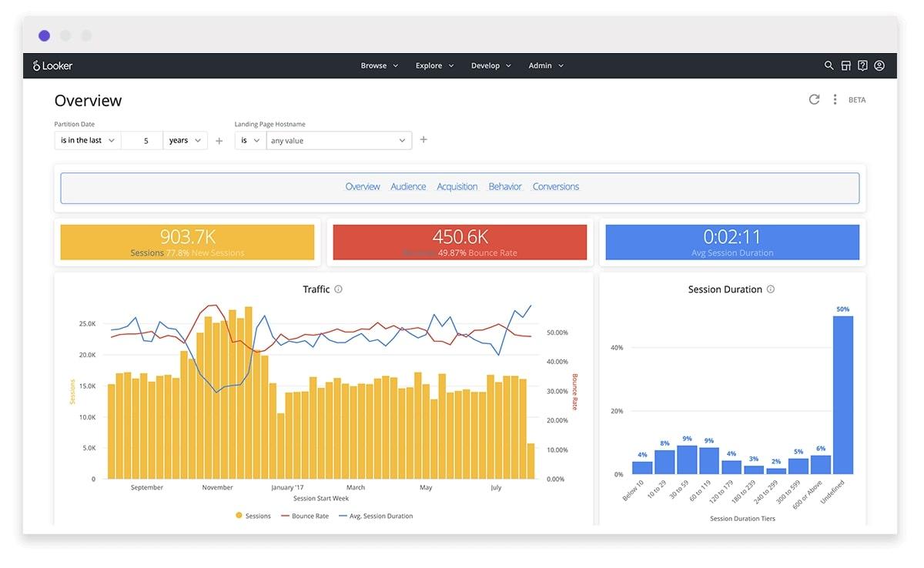
Task: Open the Develop menu
Action: coord(491,65)
